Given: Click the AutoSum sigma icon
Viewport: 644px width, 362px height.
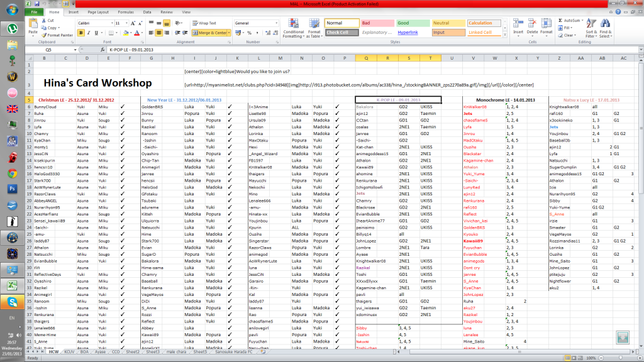Looking at the screenshot, I should pyautogui.click(x=560, y=20).
